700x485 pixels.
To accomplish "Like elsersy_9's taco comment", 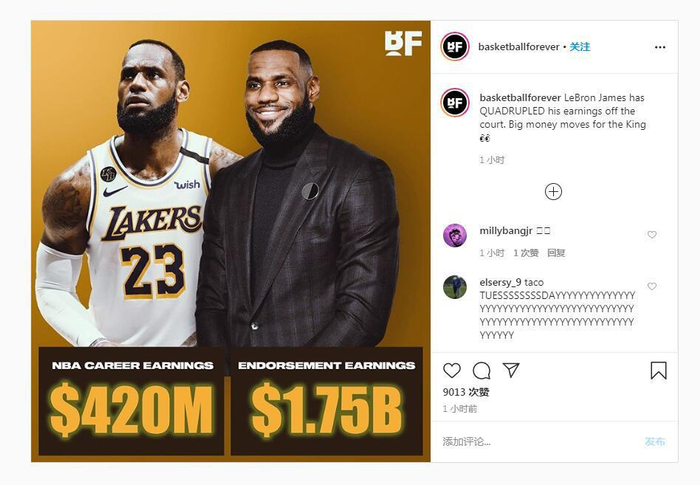I will 652,286.
